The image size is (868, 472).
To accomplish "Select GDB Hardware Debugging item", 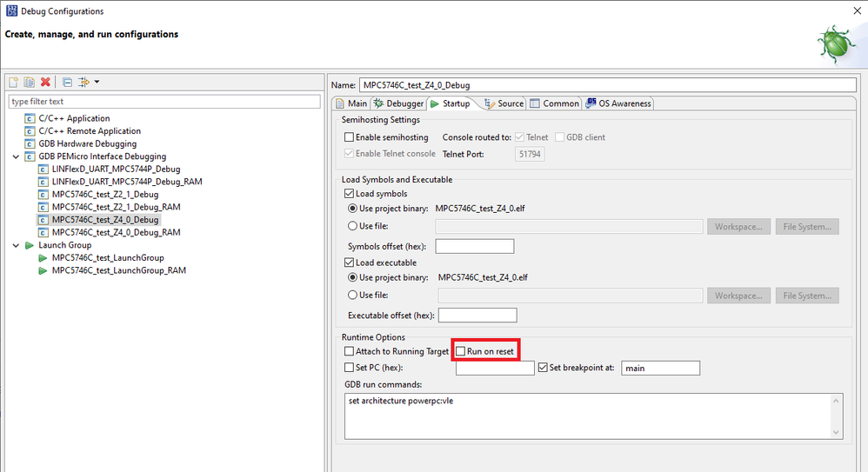I will [x=88, y=144].
